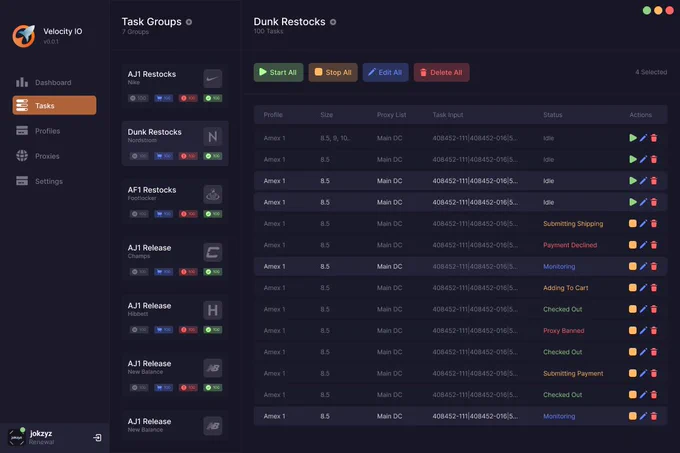
Task: Click the Payment Declined status text
Action: [x=570, y=245]
